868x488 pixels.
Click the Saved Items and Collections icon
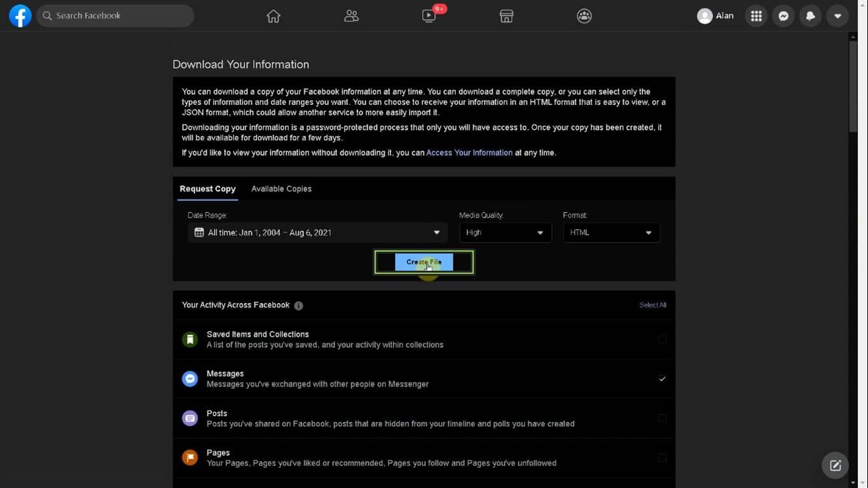[189, 339]
